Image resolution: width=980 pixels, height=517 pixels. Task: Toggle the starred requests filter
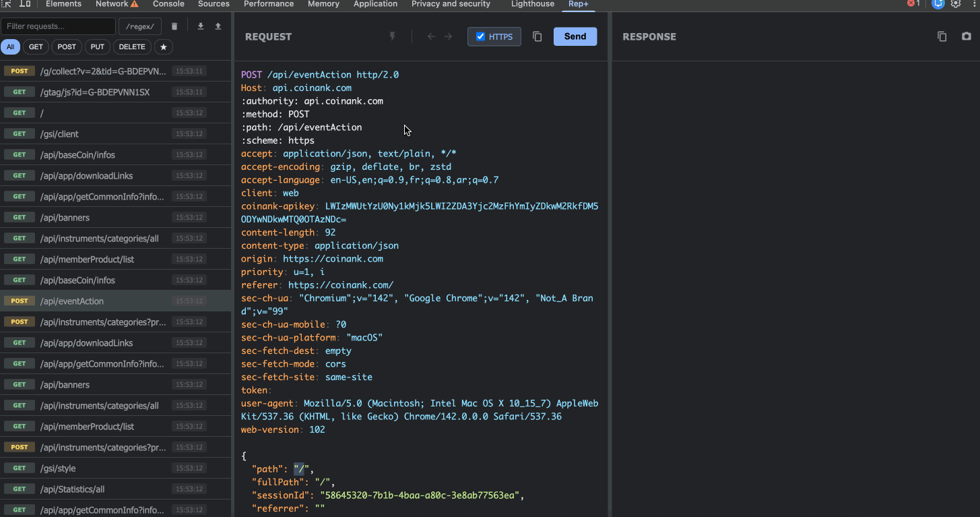coord(163,47)
